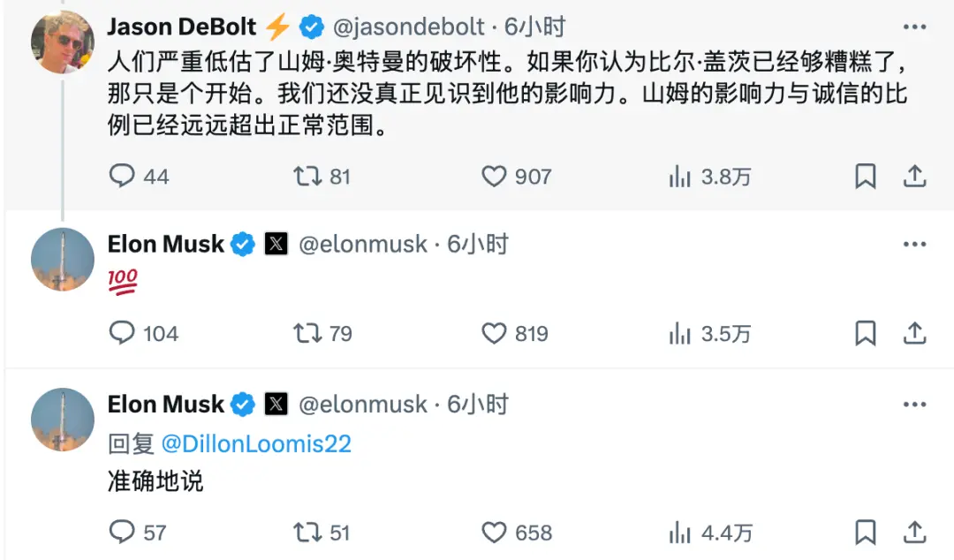Bookmark Jason DeBolt's tweet
The height and width of the screenshot is (560, 954).
point(865,176)
